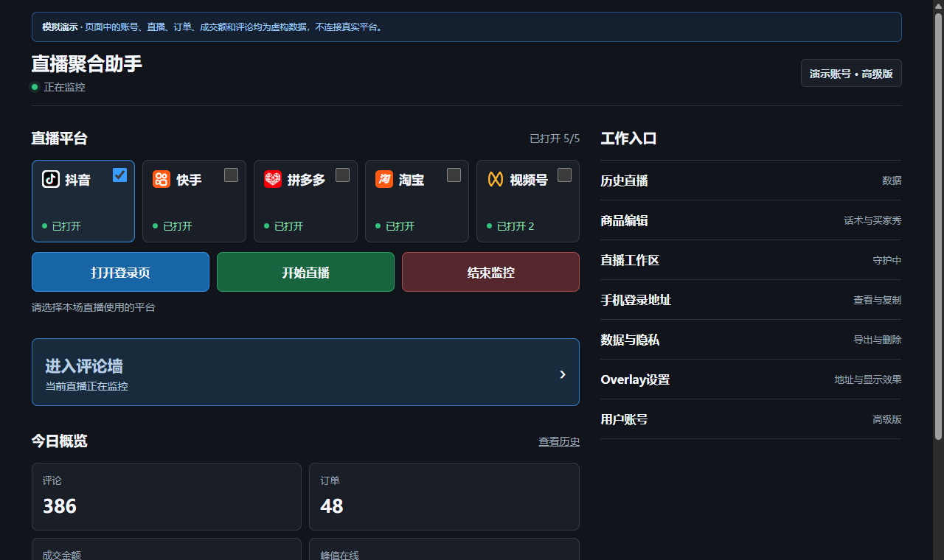The width and height of the screenshot is (944, 560).
Task: Check the 拼多多 platform checkbox
Action: click(x=343, y=175)
